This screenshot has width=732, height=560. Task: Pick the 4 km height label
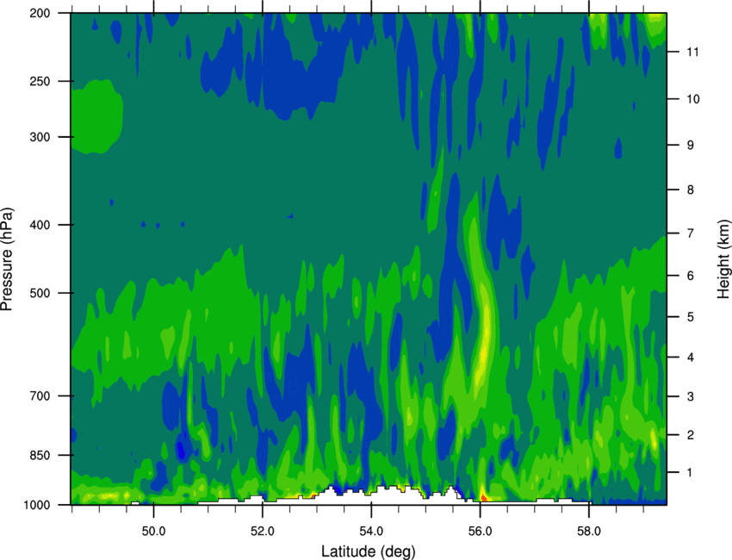[x=691, y=358]
